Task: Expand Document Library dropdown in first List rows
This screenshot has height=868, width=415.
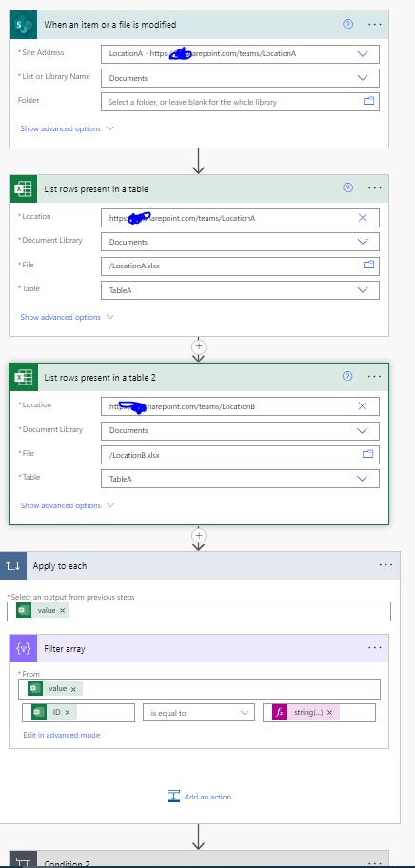Action: click(363, 242)
